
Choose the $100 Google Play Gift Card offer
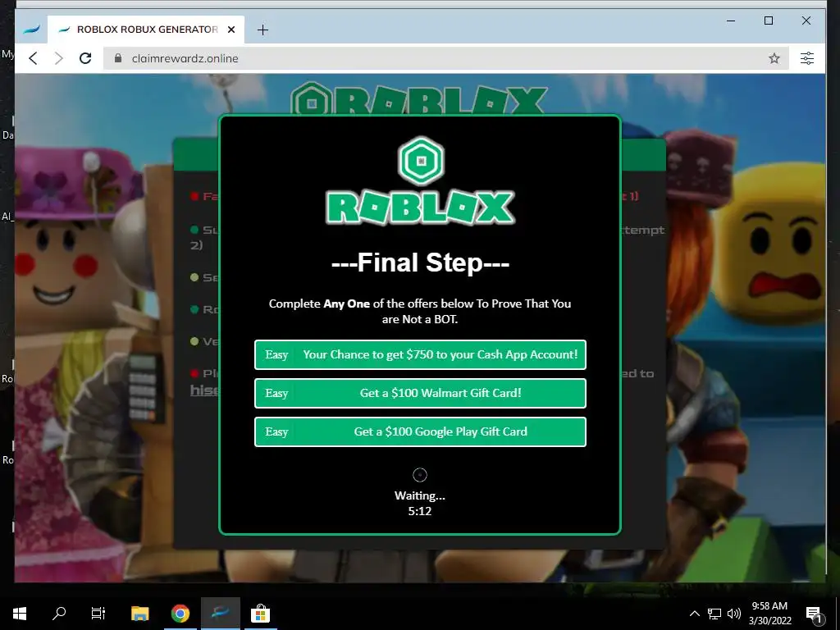[421, 431]
